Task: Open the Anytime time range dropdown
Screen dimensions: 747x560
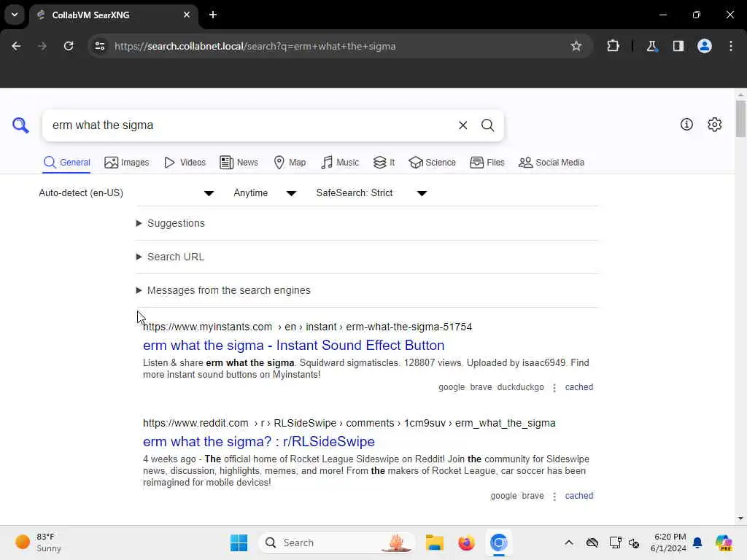Action: tap(265, 192)
